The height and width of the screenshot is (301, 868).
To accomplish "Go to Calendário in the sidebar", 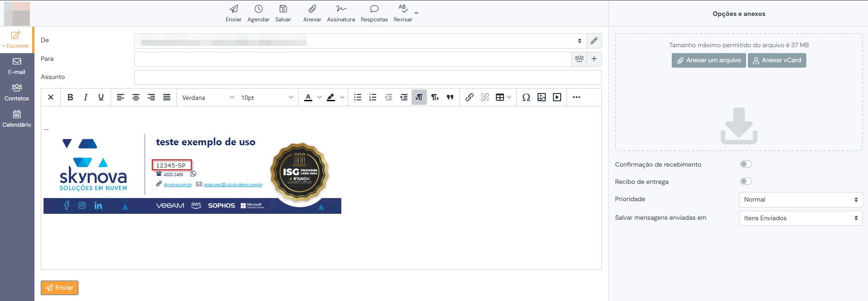I will pyautogui.click(x=17, y=118).
